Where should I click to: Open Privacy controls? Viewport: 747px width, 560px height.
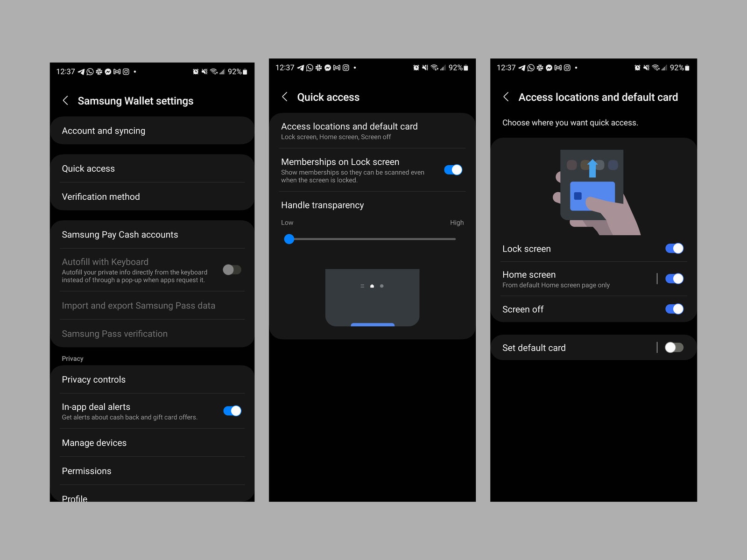click(152, 379)
